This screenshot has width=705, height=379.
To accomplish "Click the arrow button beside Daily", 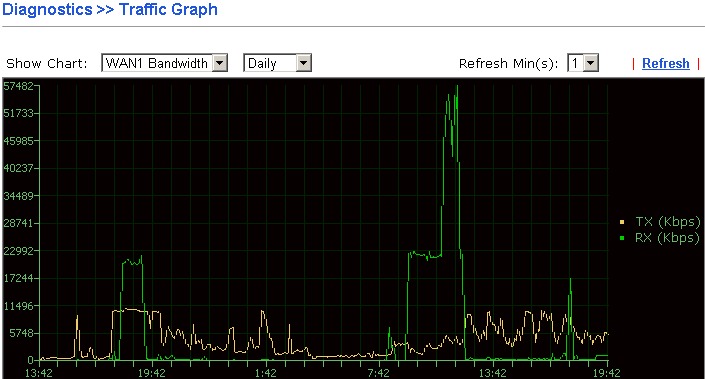I will click(303, 63).
